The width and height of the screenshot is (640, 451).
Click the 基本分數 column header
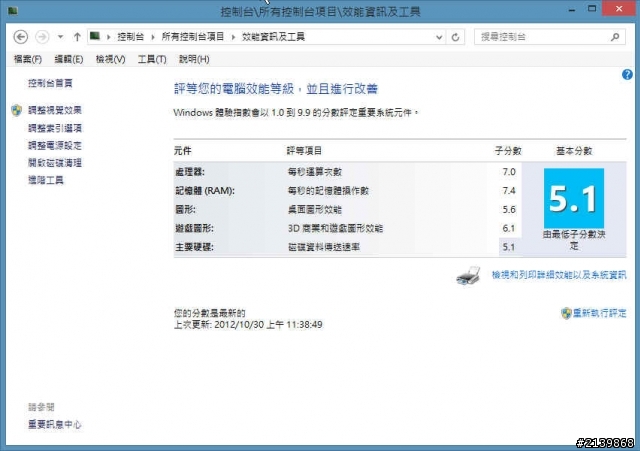pos(574,151)
